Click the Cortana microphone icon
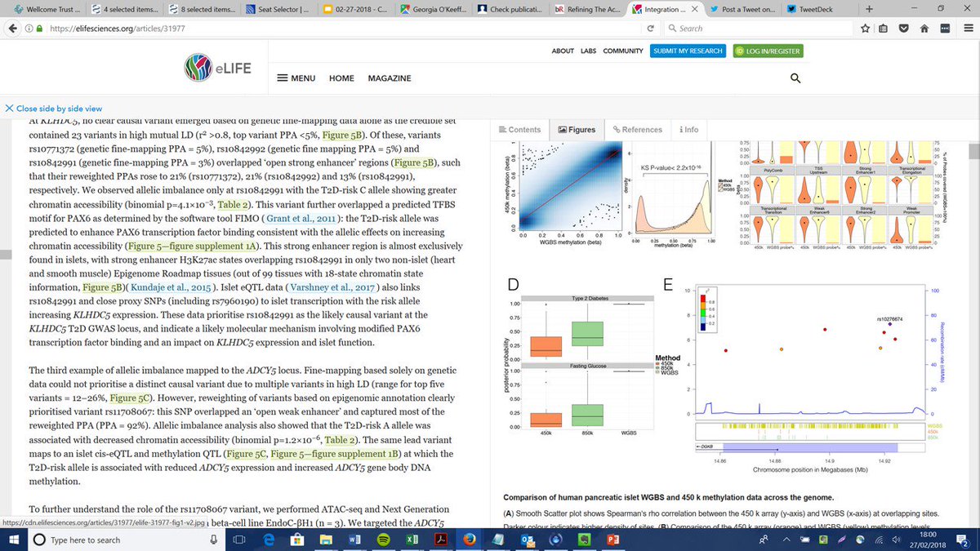980x551 pixels. [x=213, y=540]
